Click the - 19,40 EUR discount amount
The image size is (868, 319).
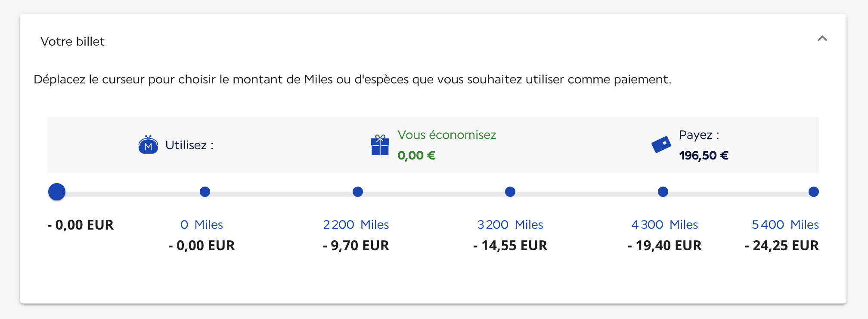[x=664, y=245]
